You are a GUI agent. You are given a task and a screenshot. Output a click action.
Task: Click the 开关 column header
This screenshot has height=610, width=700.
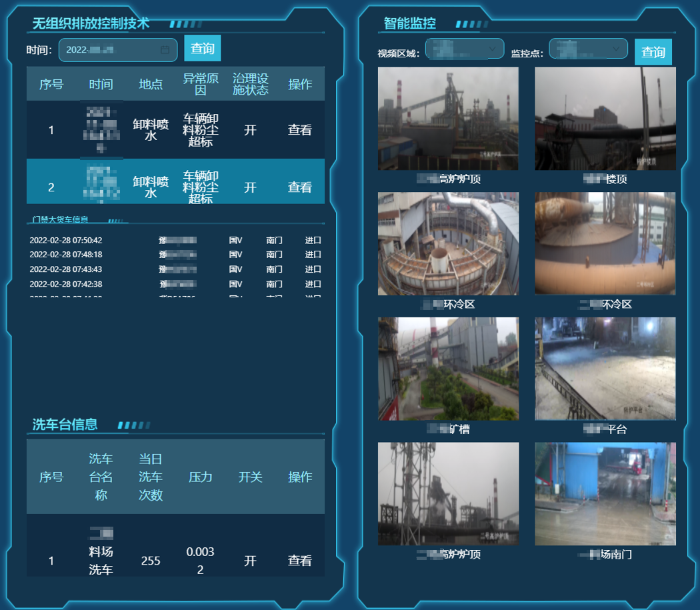(x=251, y=477)
